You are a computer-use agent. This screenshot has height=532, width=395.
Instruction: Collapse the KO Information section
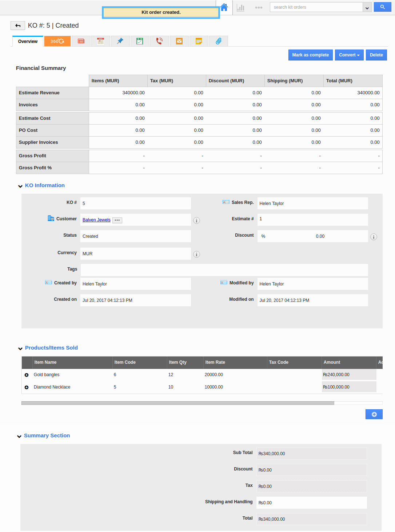[x=20, y=186]
